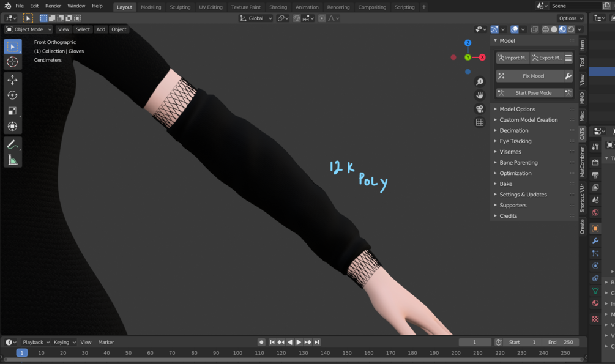Click the Fix Model button
615x364 pixels.
(529, 76)
